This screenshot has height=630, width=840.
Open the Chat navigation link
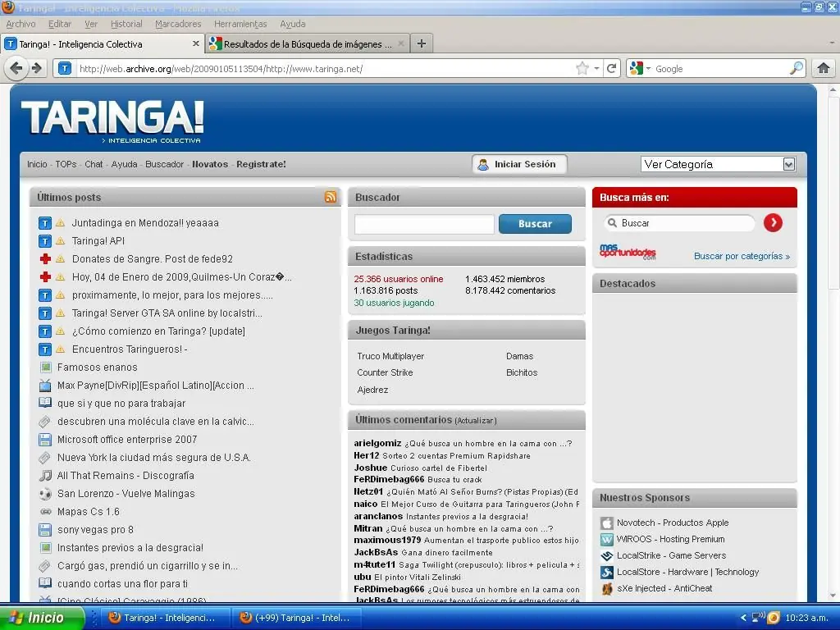click(x=94, y=164)
